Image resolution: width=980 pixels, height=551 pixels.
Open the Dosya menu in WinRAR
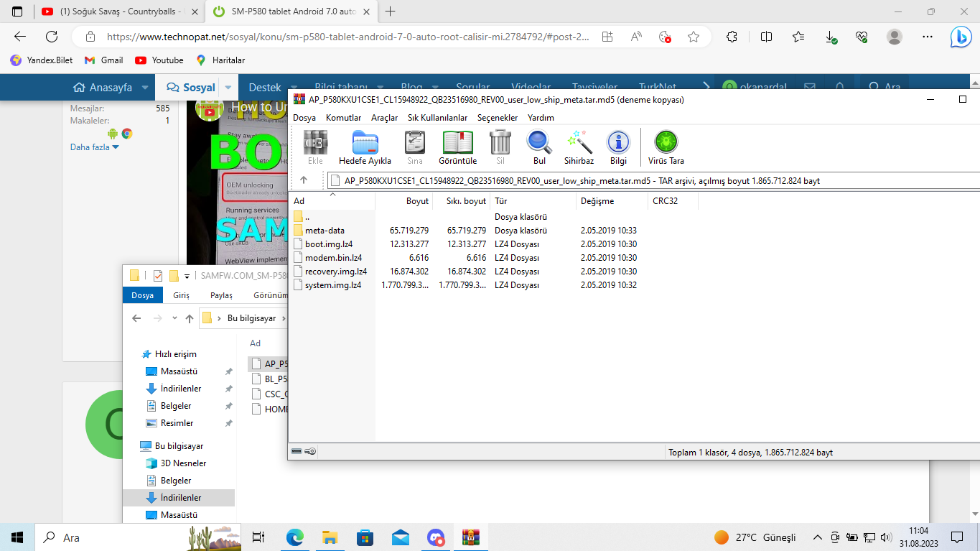[304, 117]
